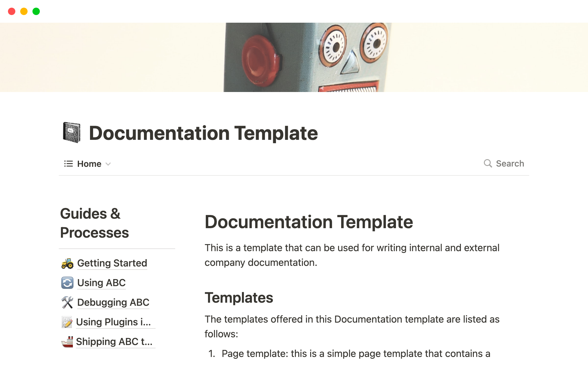Viewport: 588px width, 368px height.
Task: Click the robot cover image thumbnail
Action: (294, 57)
